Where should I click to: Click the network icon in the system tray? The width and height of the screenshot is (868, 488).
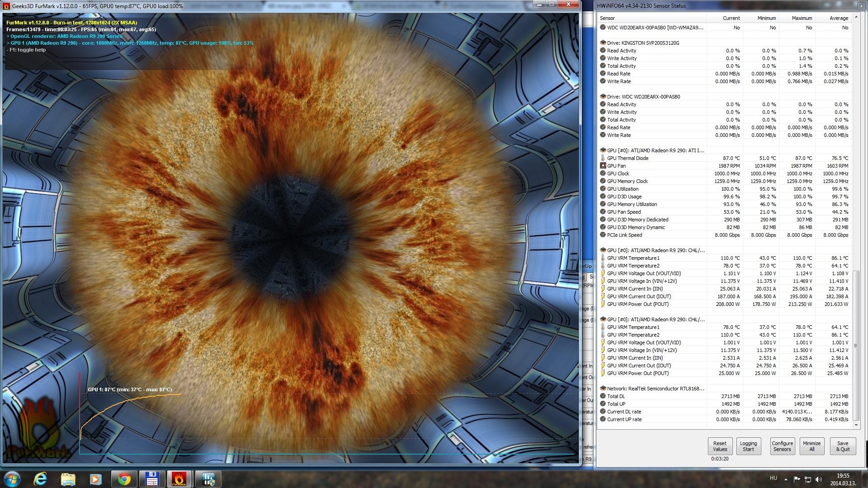coord(807,479)
